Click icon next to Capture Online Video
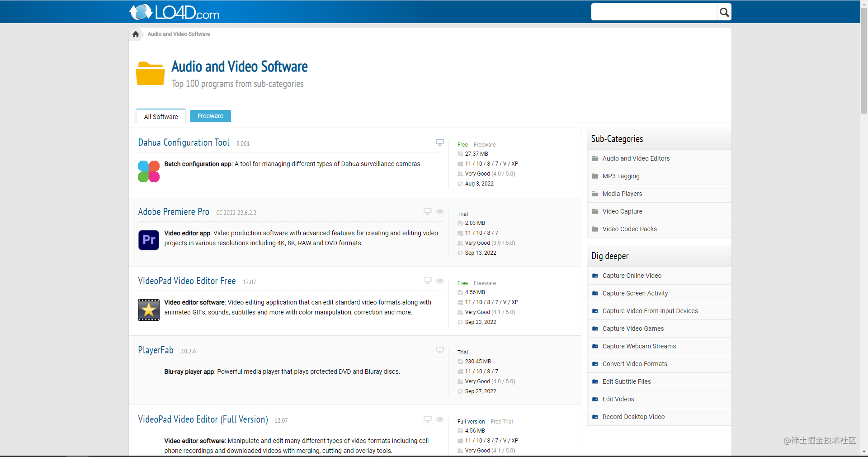Viewport: 868px width, 457px height. [595, 276]
